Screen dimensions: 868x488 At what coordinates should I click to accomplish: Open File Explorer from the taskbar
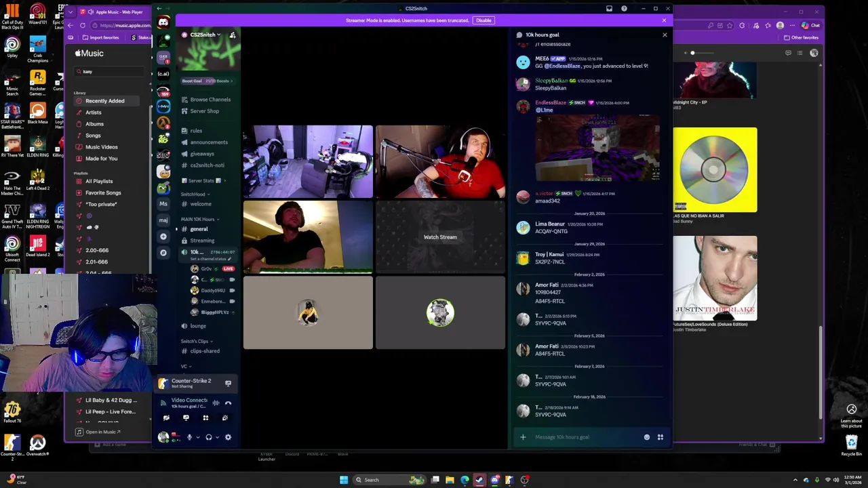click(x=450, y=480)
